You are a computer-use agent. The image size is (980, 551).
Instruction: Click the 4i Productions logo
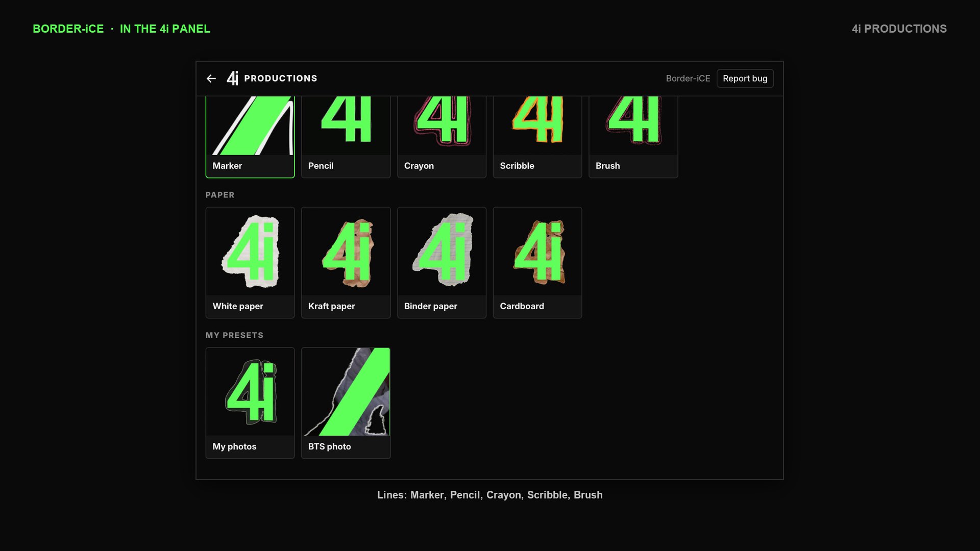pyautogui.click(x=272, y=78)
